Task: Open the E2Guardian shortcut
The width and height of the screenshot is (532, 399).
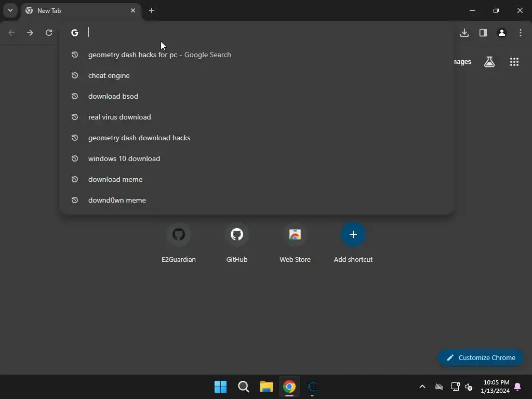Action: pyautogui.click(x=179, y=243)
